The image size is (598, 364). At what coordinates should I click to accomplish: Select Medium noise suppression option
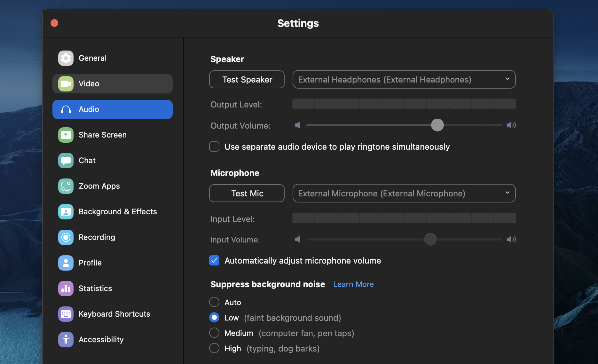(214, 333)
